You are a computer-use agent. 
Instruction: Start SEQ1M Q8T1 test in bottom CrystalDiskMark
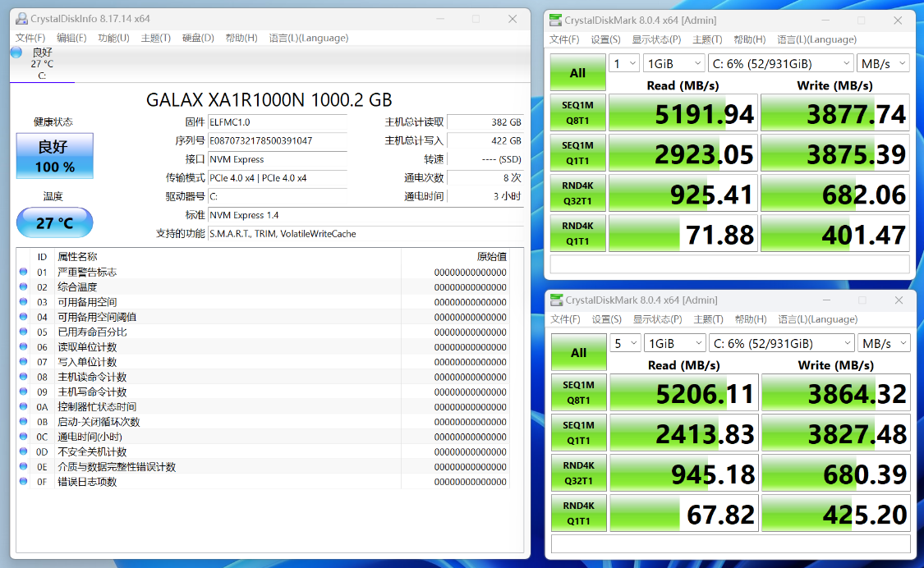(579, 392)
